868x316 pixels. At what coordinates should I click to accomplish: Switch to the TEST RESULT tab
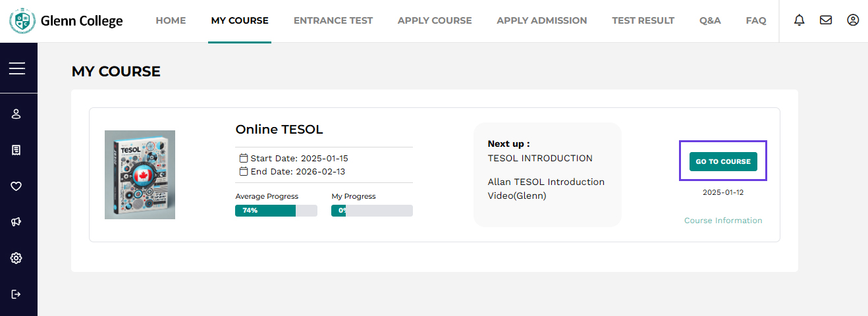point(643,20)
